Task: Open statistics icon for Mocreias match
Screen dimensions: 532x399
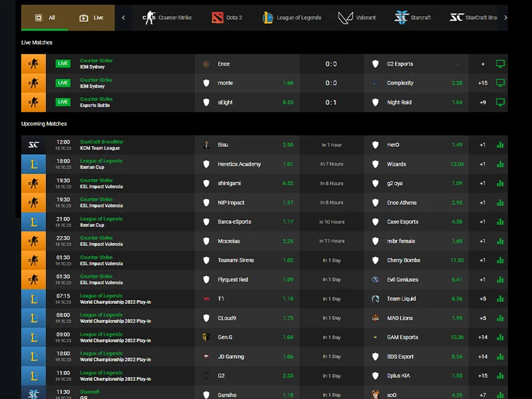Action: pyautogui.click(x=500, y=241)
